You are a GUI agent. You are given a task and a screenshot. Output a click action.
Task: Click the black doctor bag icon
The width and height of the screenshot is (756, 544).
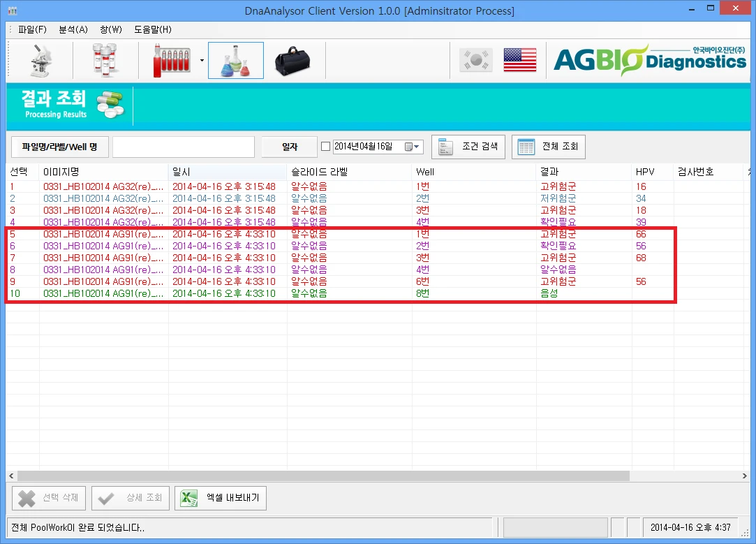pos(292,61)
